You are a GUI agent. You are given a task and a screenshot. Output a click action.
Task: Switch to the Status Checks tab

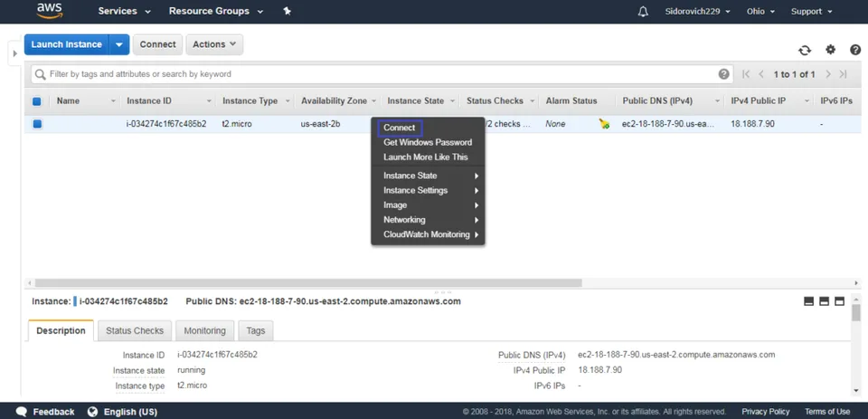(135, 331)
